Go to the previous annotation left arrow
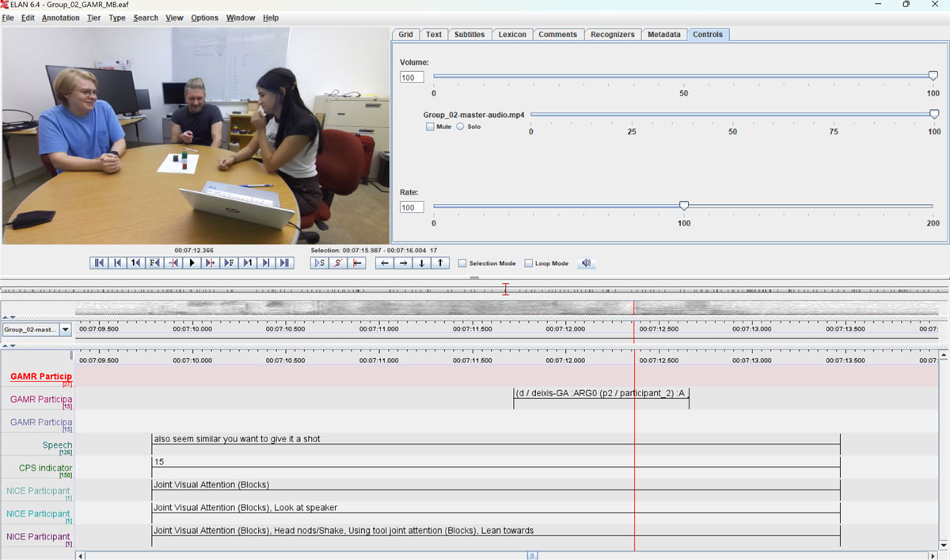 pyautogui.click(x=384, y=263)
